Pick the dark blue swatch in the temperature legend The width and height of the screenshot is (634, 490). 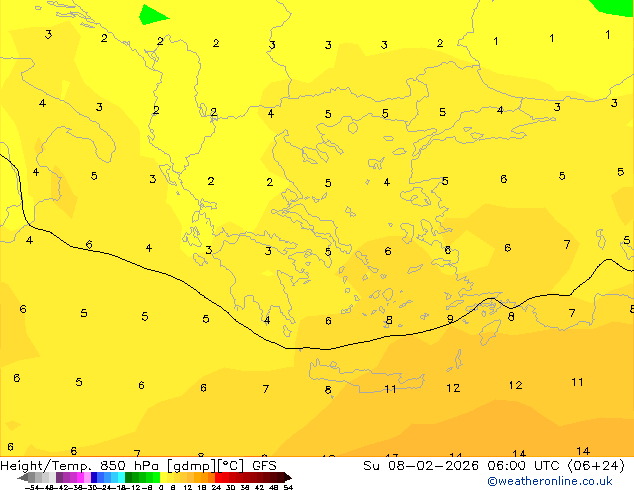click(94, 477)
